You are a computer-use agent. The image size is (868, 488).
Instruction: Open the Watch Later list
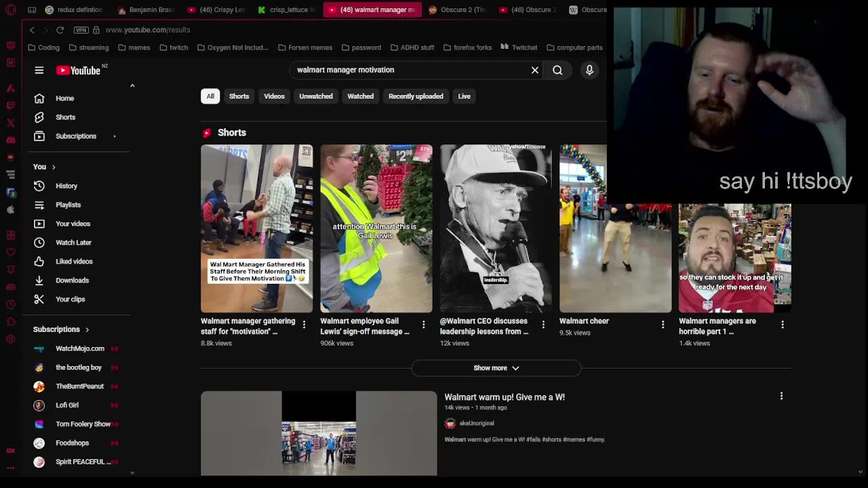(73, 243)
